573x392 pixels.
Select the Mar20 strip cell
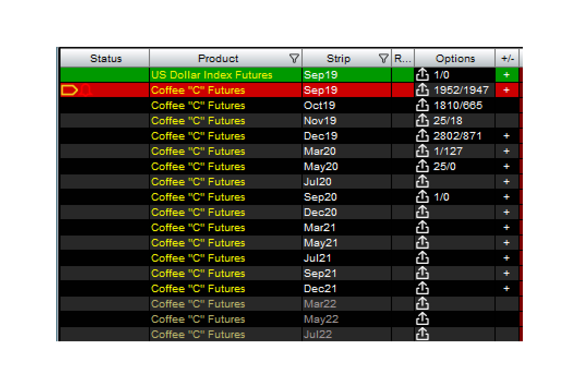point(347,151)
